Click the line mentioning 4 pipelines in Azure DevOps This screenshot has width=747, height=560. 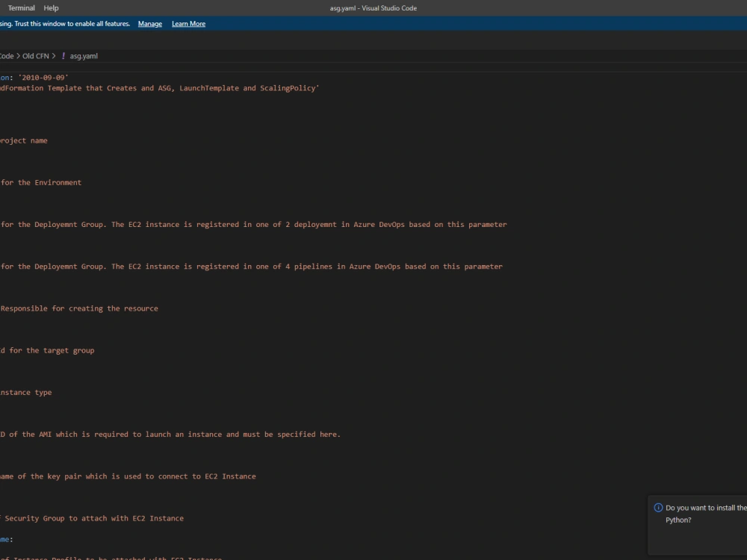[252, 267]
